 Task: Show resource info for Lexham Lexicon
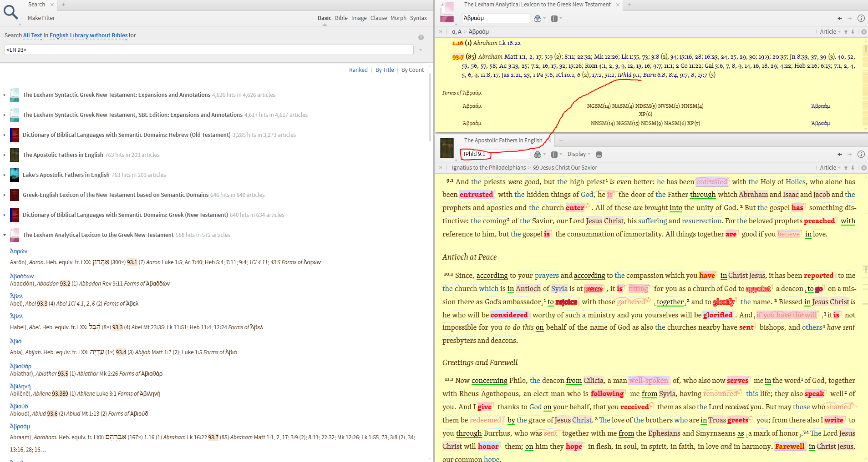[x=861, y=19]
